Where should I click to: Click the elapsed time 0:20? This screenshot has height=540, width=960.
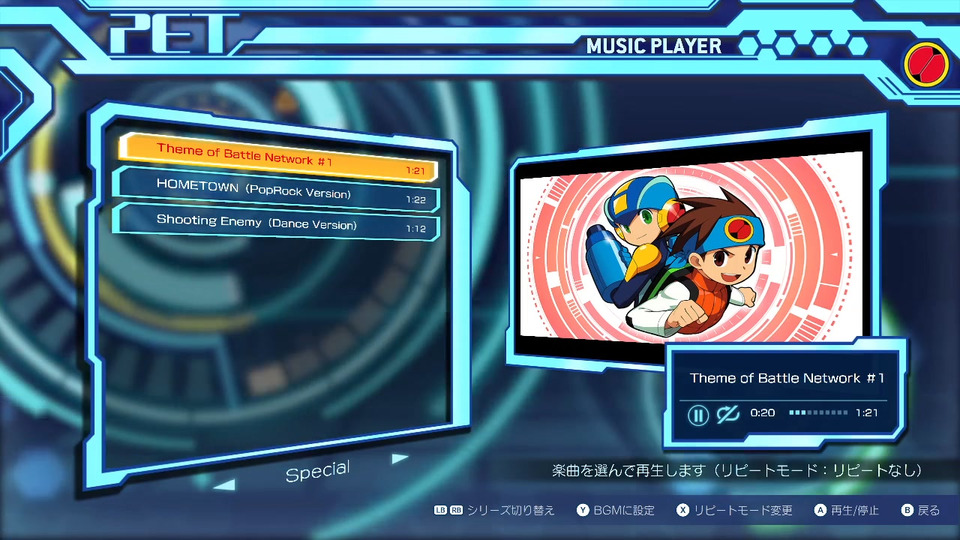click(x=762, y=413)
